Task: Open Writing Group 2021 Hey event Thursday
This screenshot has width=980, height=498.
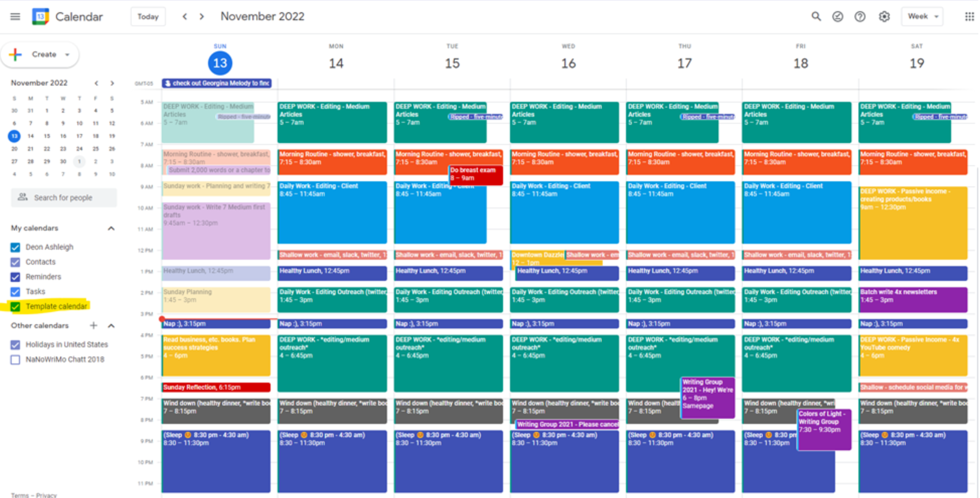Action: 708,398
